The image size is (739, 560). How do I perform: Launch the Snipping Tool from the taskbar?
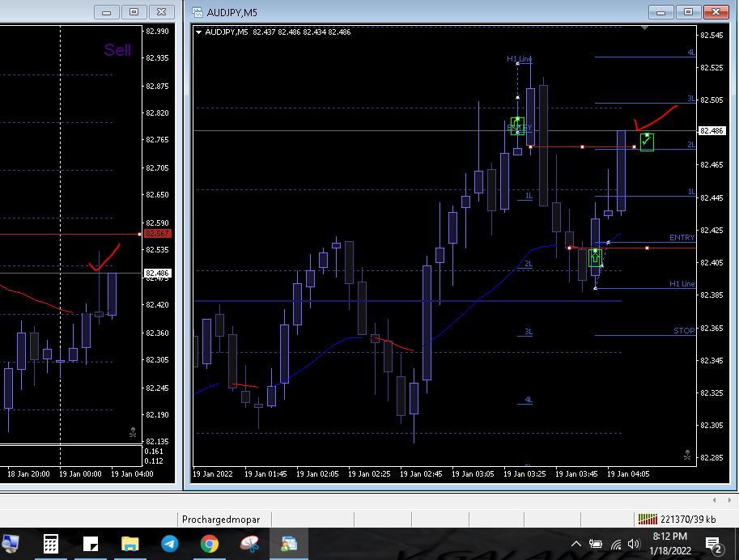(x=249, y=544)
